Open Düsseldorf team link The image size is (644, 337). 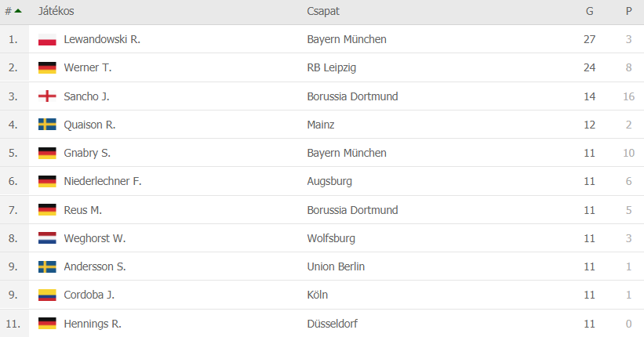pyautogui.click(x=333, y=324)
